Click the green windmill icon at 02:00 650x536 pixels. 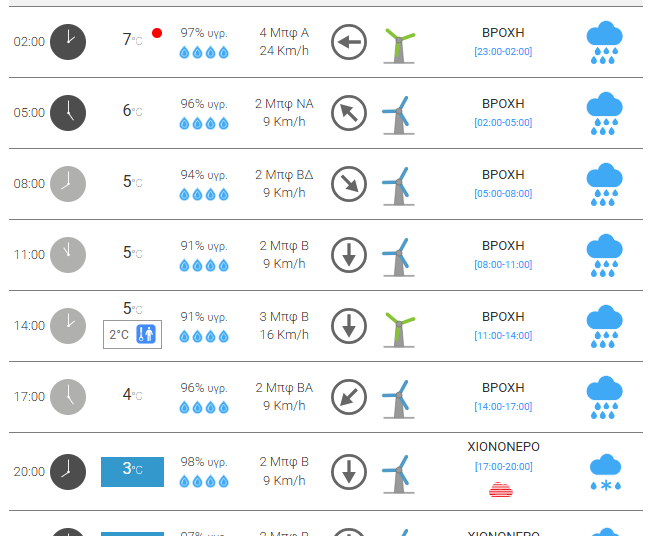[x=398, y=45]
